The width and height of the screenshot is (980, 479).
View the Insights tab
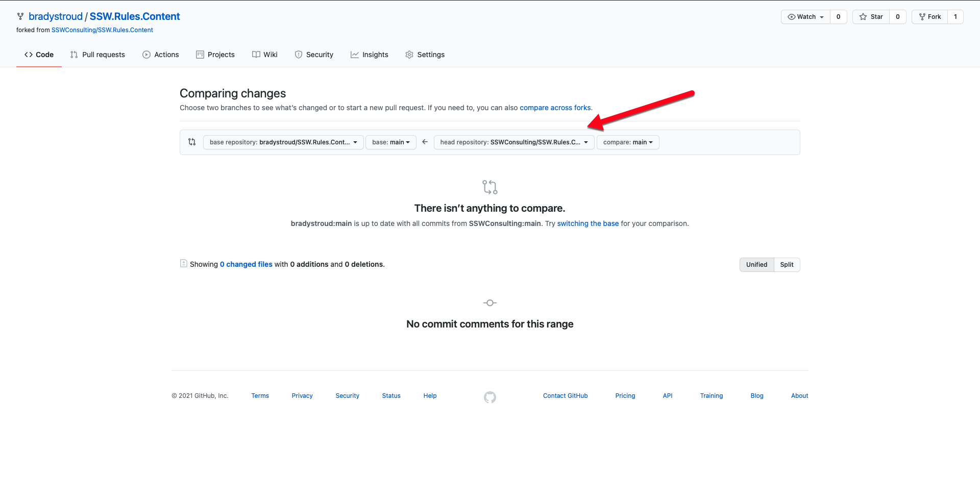tap(370, 55)
